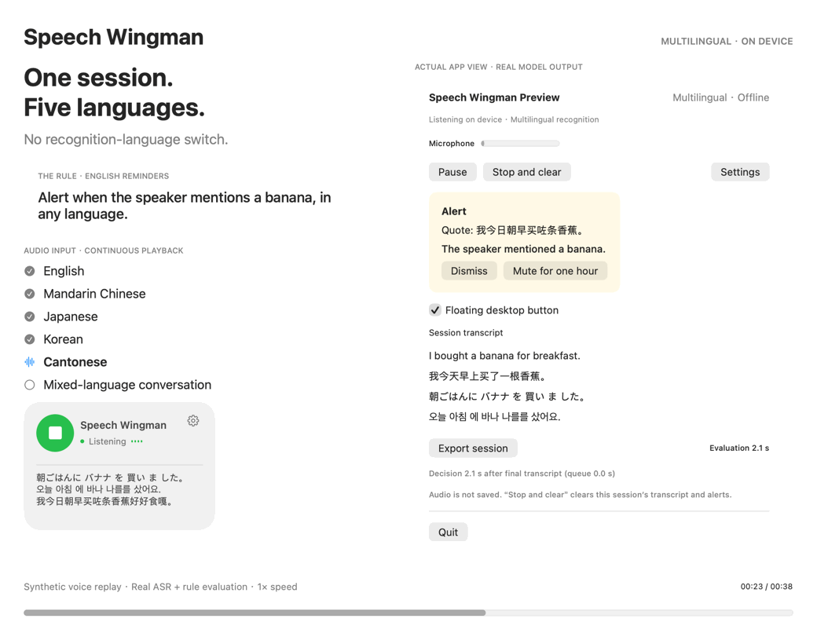Click the playback progress bar at bottom

[x=408, y=613]
